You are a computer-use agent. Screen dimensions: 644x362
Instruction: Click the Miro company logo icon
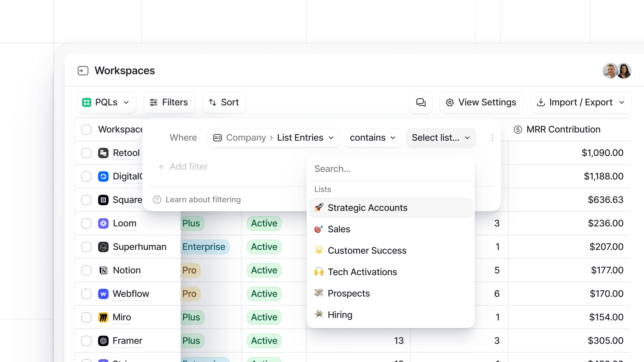point(103,317)
